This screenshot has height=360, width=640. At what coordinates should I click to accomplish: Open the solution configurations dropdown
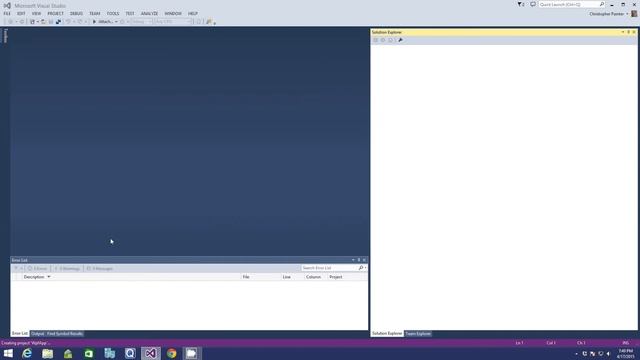[x=142, y=22]
